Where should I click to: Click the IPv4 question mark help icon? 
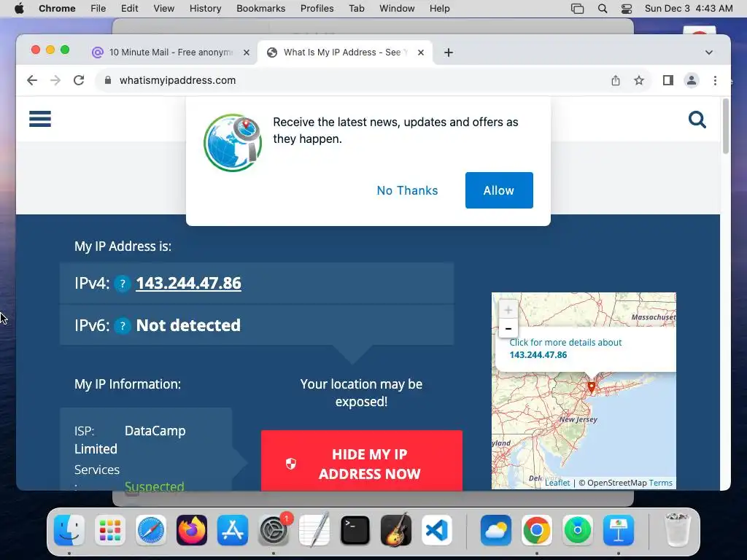pyautogui.click(x=123, y=284)
